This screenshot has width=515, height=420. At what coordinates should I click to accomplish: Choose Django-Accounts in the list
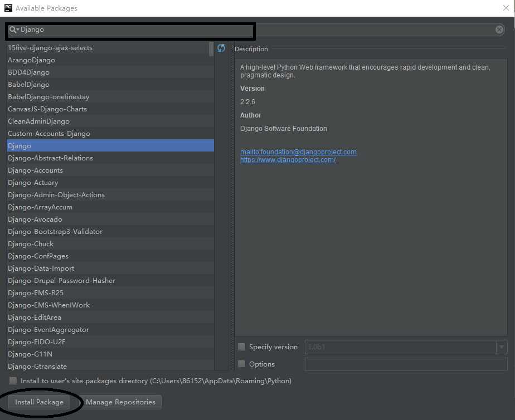pyautogui.click(x=110, y=170)
